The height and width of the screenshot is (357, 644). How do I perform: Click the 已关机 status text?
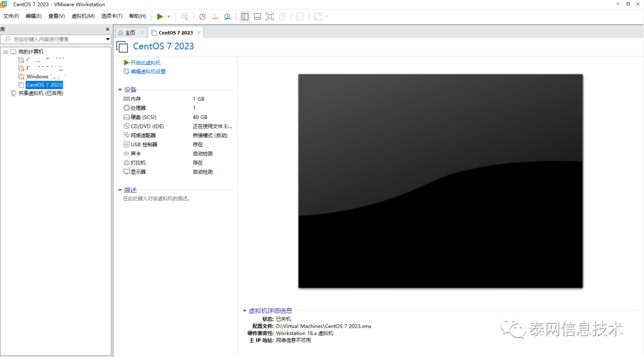(283, 319)
